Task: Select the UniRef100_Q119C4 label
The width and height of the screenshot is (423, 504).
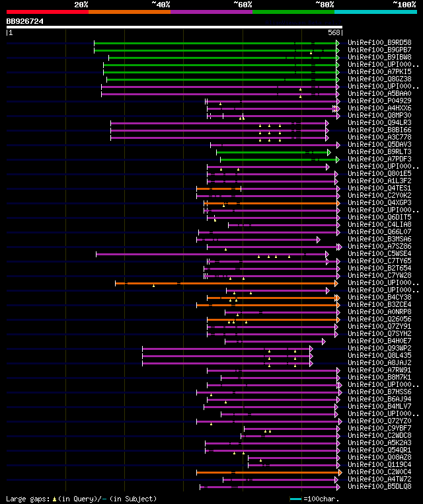Action: pos(379,465)
